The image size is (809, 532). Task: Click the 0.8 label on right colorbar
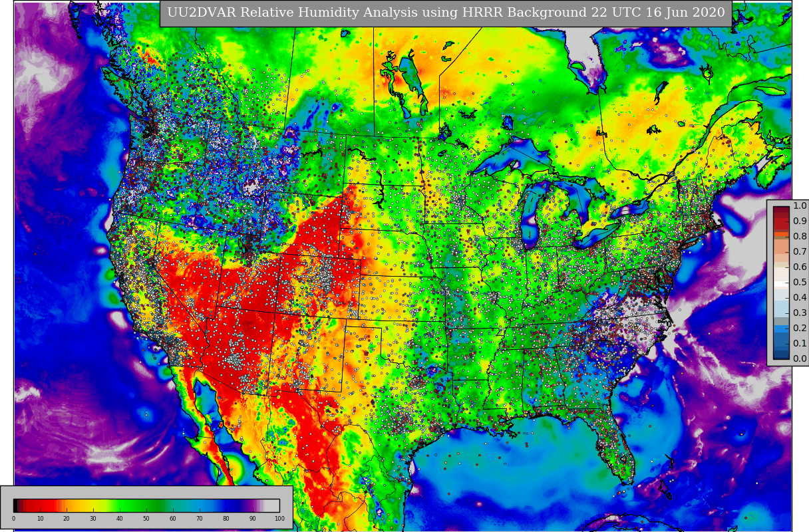pos(800,237)
